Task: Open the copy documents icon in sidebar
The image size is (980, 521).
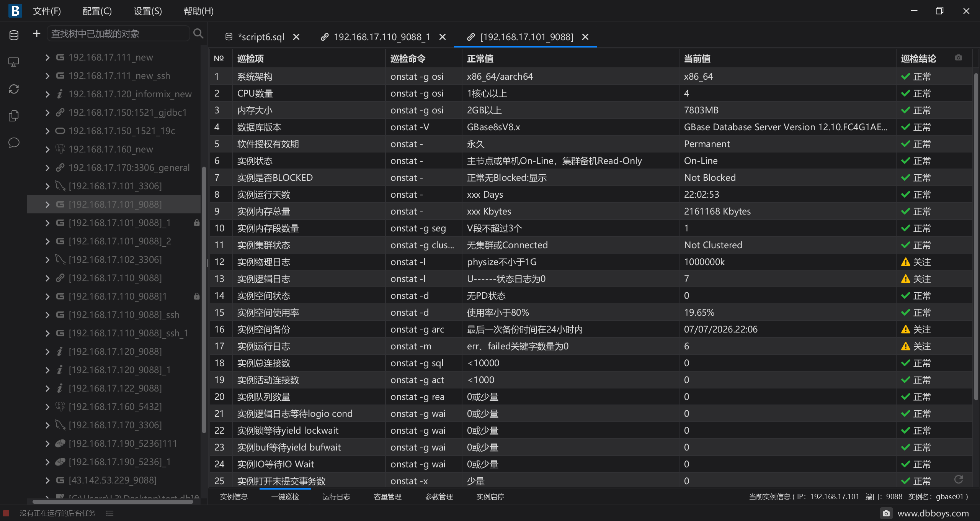Action: pos(14,116)
